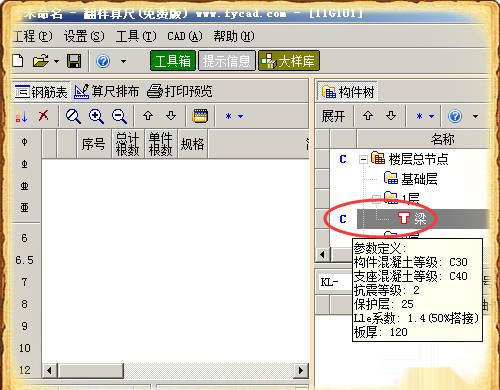Screen dimensions: 500x390
Task: Select rebar diameter 7 in the side column
Action: [24, 282]
